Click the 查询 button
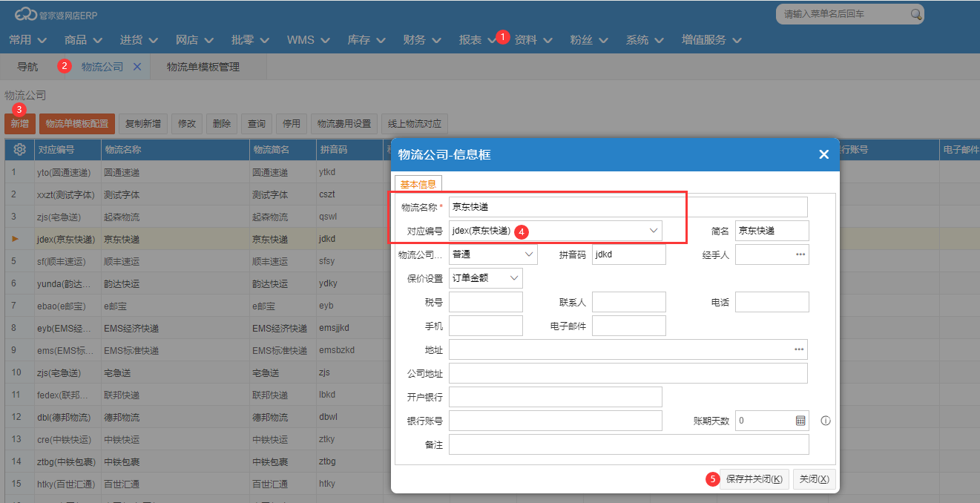The height and width of the screenshot is (503, 980). click(257, 124)
